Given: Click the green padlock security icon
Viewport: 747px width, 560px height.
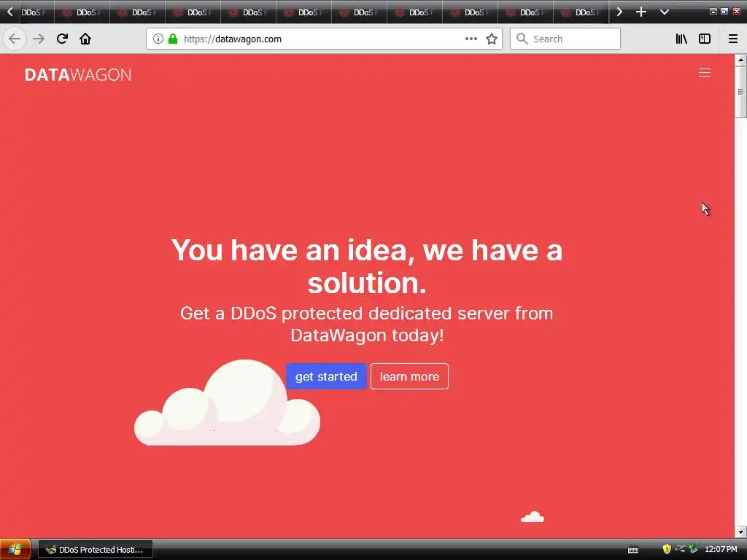Looking at the screenshot, I should point(173,39).
